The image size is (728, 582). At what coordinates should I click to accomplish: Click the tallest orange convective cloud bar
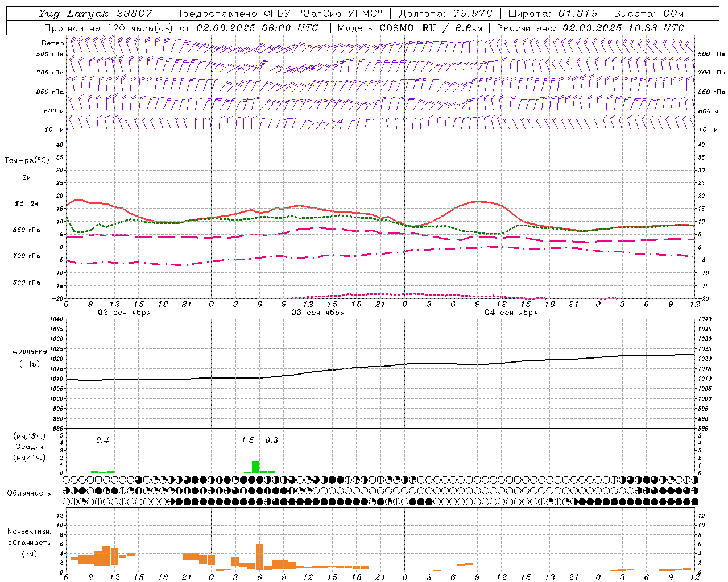point(260,557)
